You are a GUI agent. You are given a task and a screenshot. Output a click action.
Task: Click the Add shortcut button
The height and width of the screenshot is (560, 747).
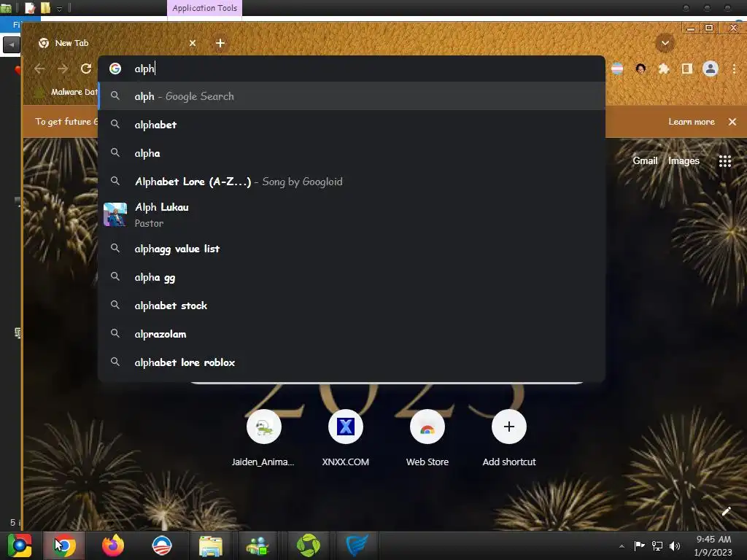point(508,438)
